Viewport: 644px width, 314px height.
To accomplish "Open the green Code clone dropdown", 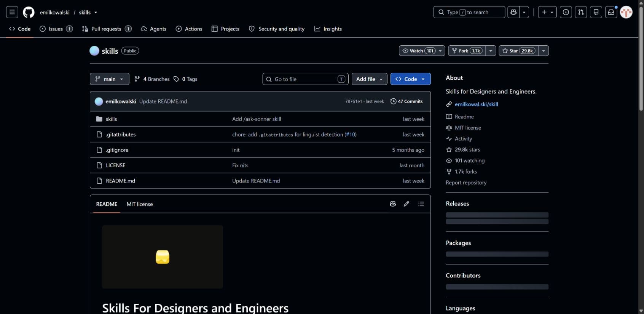I will tap(411, 79).
